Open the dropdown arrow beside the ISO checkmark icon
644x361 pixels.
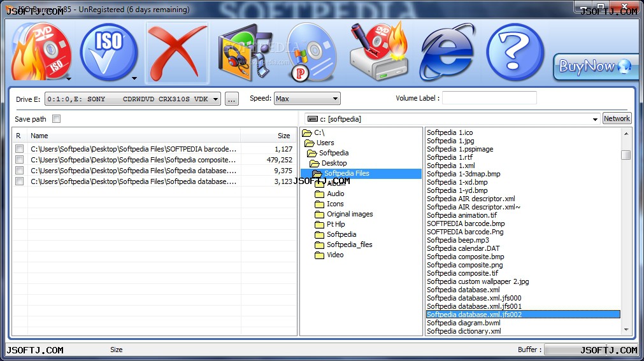coord(134,78)
